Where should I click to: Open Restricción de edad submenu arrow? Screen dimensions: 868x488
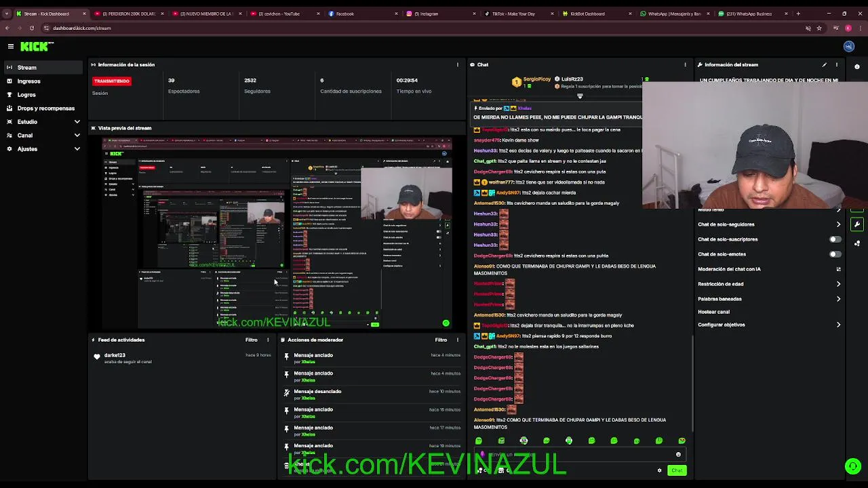pos(839,284)
